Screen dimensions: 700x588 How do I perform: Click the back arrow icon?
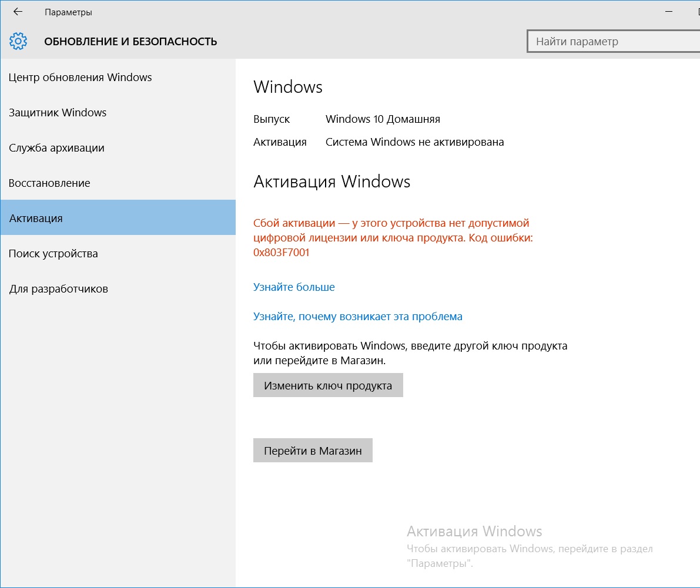coord(18,12)
